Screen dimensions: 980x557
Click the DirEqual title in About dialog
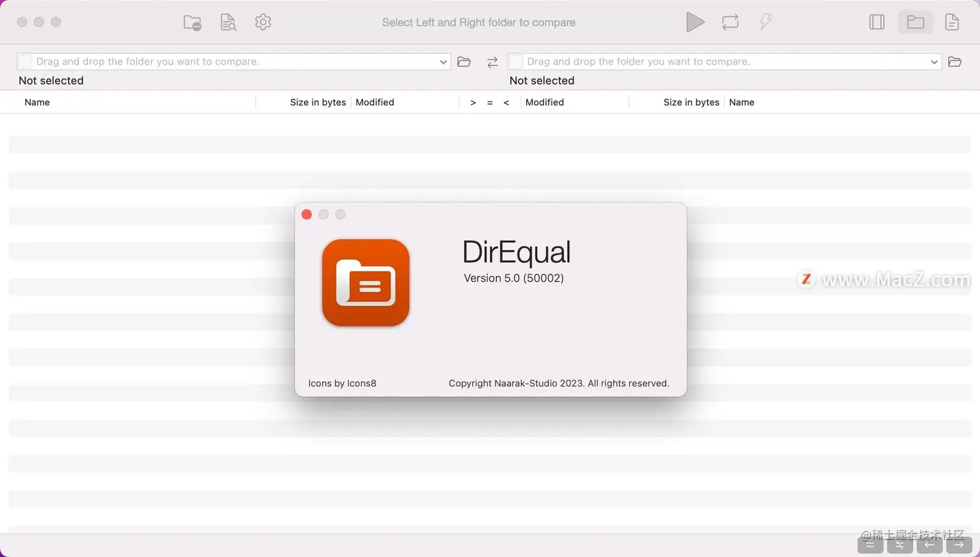pos(517,252)
